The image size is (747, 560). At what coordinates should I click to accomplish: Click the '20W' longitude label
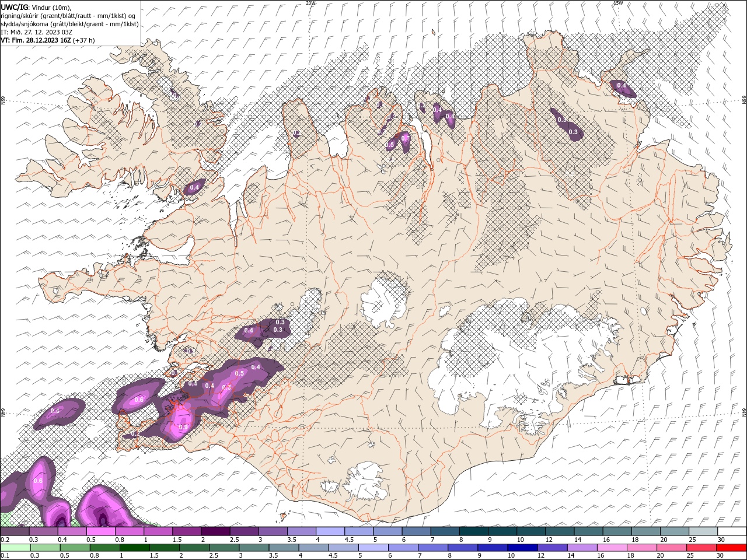click(x=310, y=3)
